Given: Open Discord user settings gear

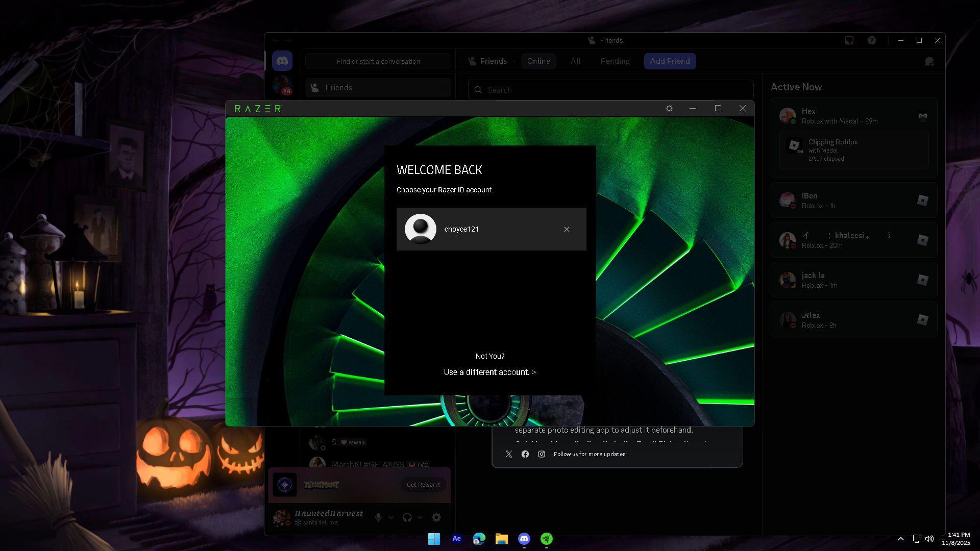Looking at the screenshot, I should coord(436,517).
